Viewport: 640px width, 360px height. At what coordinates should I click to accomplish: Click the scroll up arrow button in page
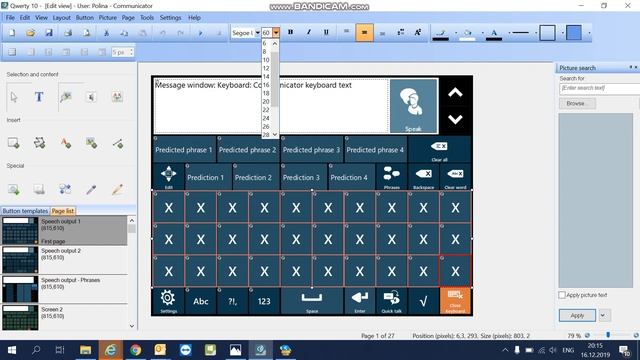455,93
